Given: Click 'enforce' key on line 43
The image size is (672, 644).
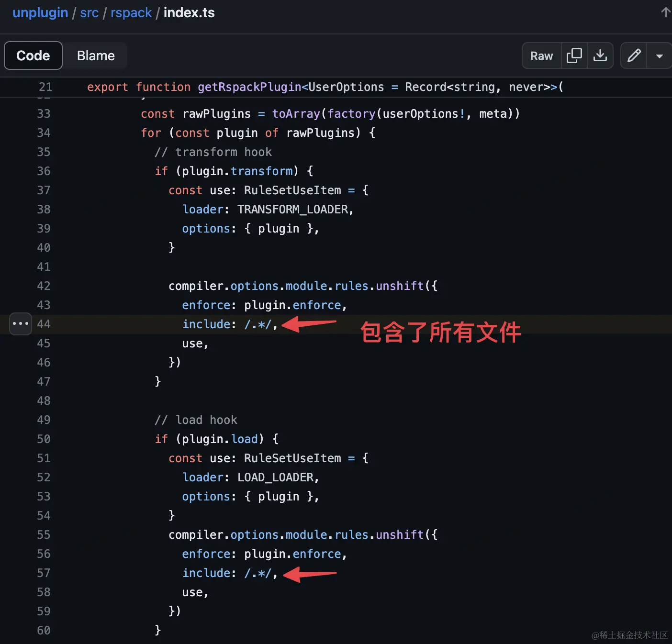Looking at the screenshot, I should click(x=206, y=305).
